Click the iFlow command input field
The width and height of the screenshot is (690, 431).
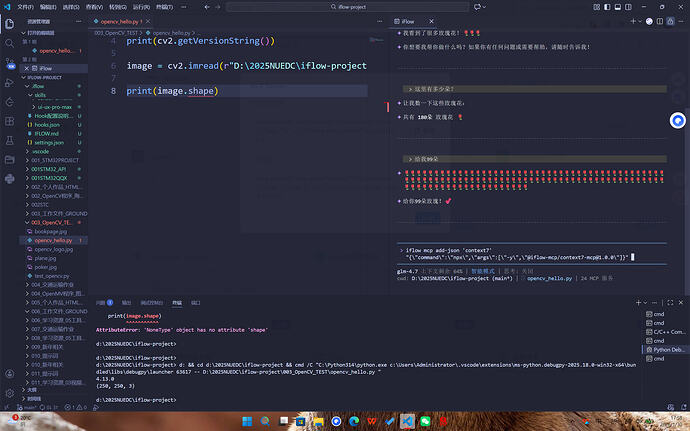pos(520,253)
